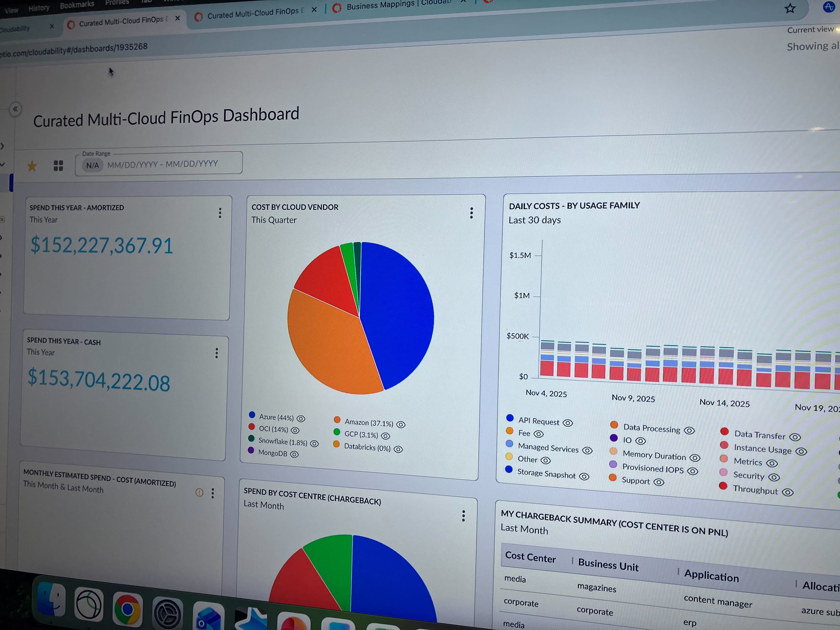Toggle Azure (44%) visibility eye icon
840x630 pixels.
coord(301,419)
